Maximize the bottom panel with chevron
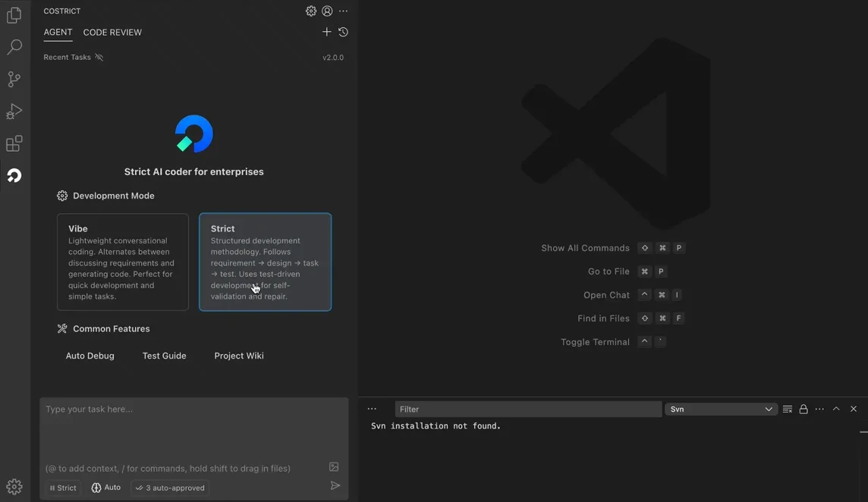The height and width of the screenshot is (502, 868). [x=836, y=409]
